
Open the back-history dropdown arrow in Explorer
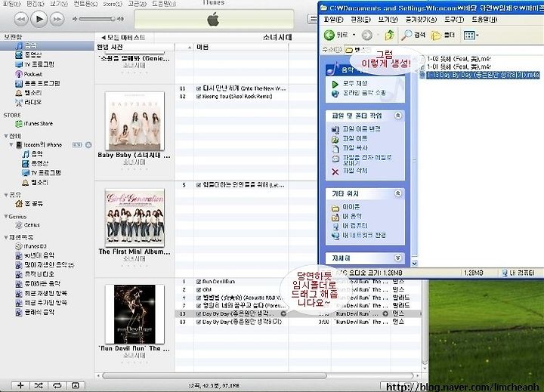[x=354, y=35]
